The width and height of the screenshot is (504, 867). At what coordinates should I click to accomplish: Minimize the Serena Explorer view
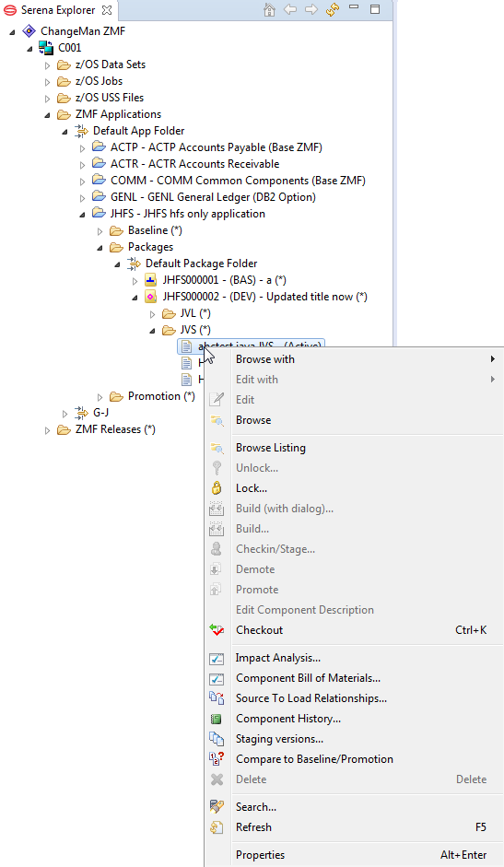click(x=354, y=7)
